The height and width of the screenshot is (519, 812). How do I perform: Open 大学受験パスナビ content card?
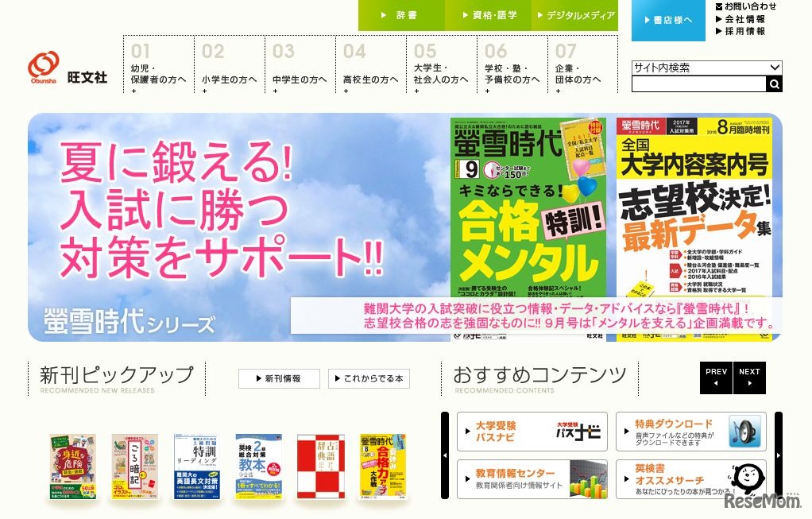[532, 432]
